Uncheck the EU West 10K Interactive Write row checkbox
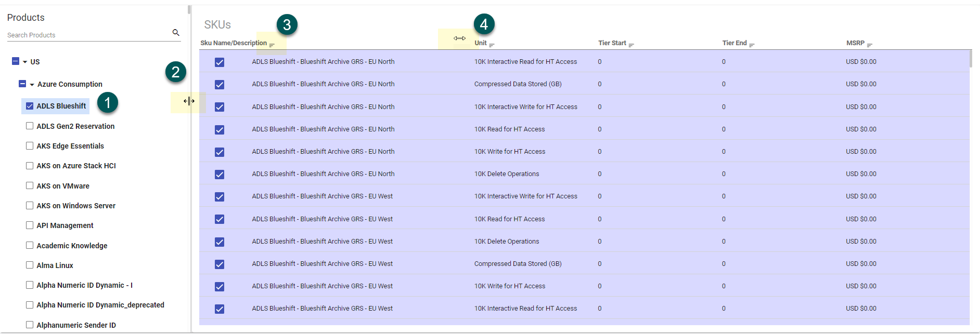 [220, 197]
